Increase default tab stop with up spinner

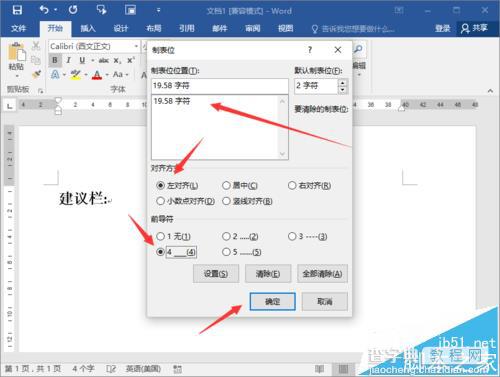pyautogui.click(x=343, y=82)
